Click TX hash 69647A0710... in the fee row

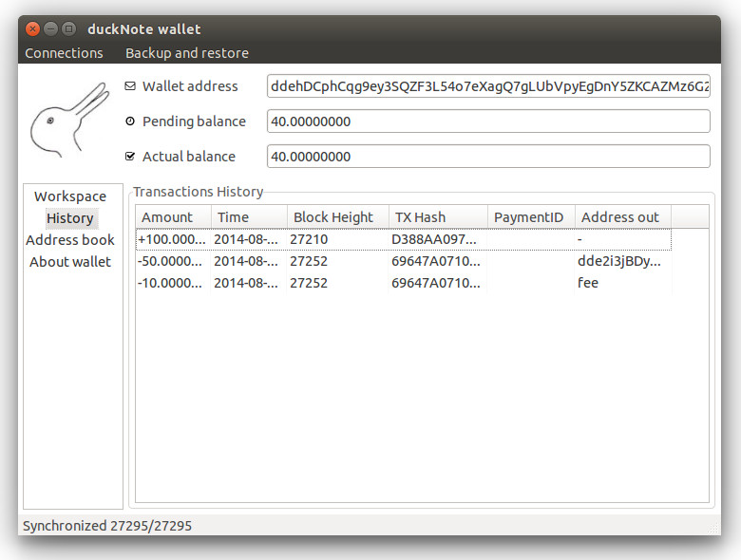[438, 283]
